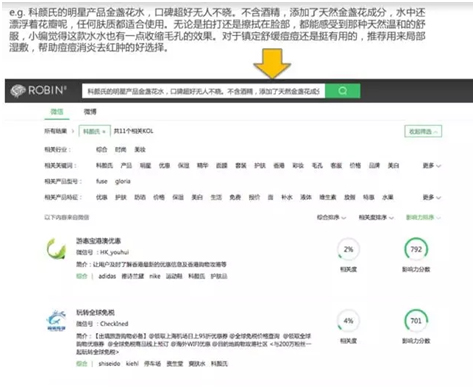
Task: Click the green search magnifier button
Action: pos(342,91)
